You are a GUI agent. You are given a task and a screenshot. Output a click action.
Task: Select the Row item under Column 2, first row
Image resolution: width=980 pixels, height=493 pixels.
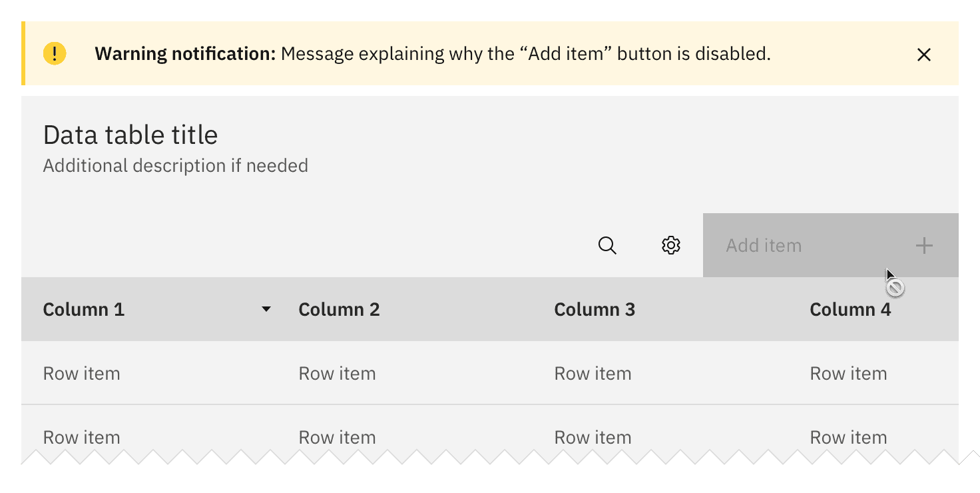coord(337,373)
